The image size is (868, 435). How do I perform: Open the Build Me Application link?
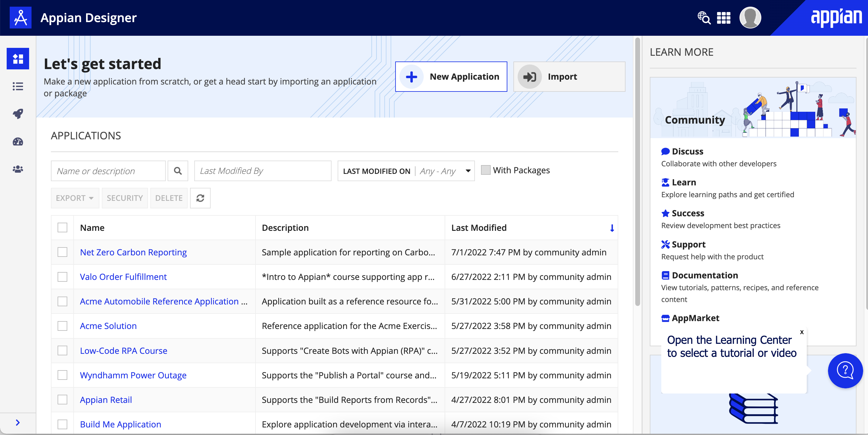click(120, 424)
